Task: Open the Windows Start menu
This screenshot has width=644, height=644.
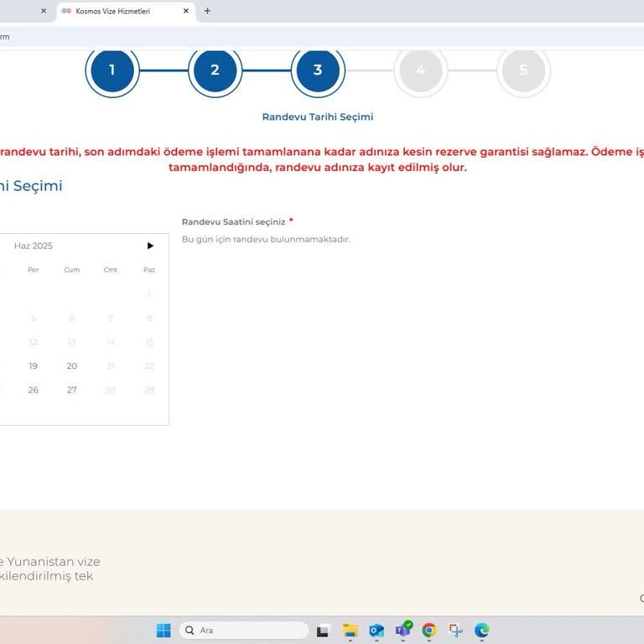Action: [x=164, y=630]
